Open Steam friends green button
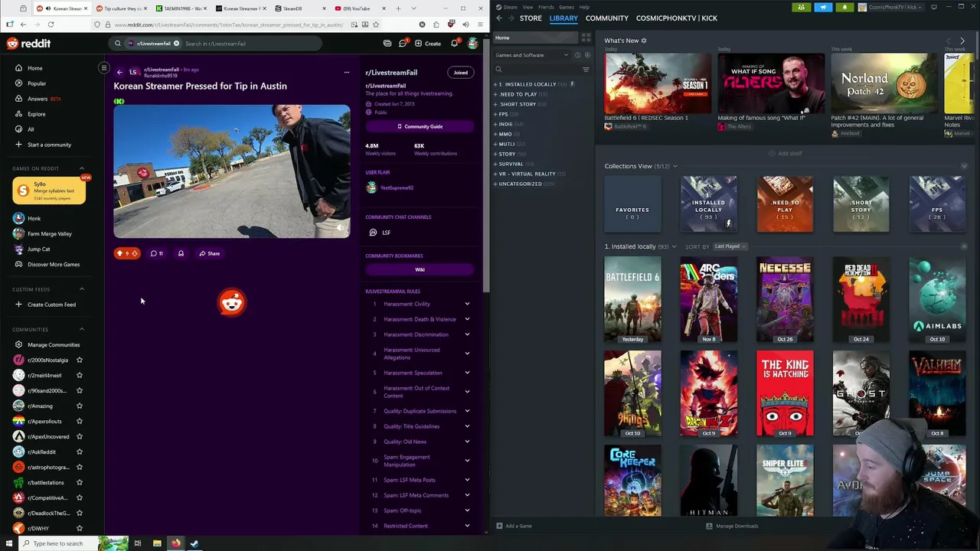The height and width of the screenshot is (551, 980). [x=802, y=7]
